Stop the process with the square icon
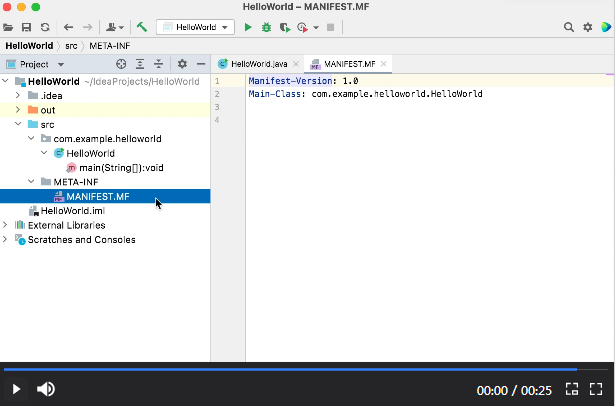The height and width of the screenshot is (406, 615). point(331,27)
